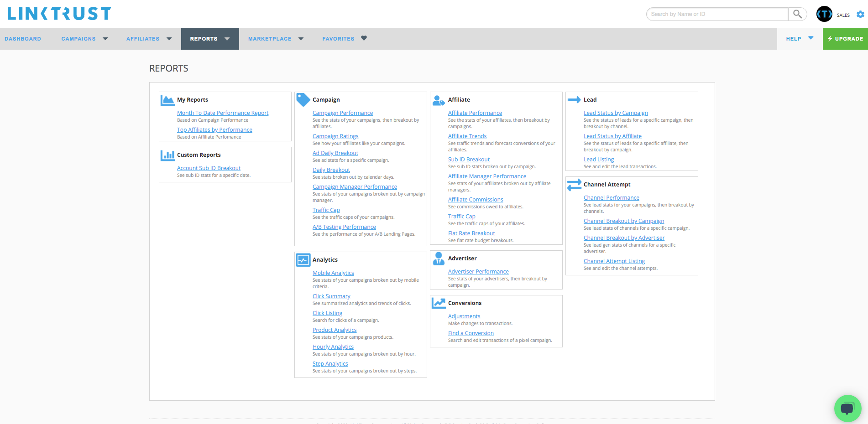Click the LinkTrust logo

point(59,14)
